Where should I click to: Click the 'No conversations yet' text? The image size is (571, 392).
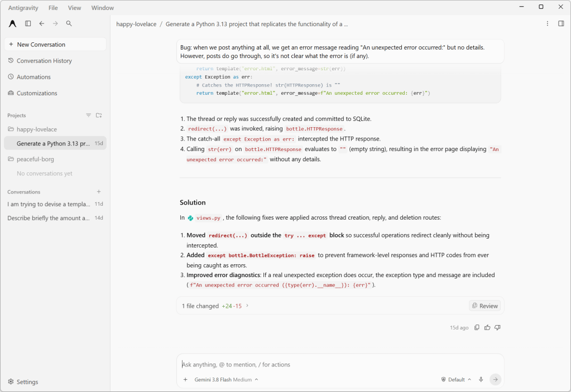45,173
